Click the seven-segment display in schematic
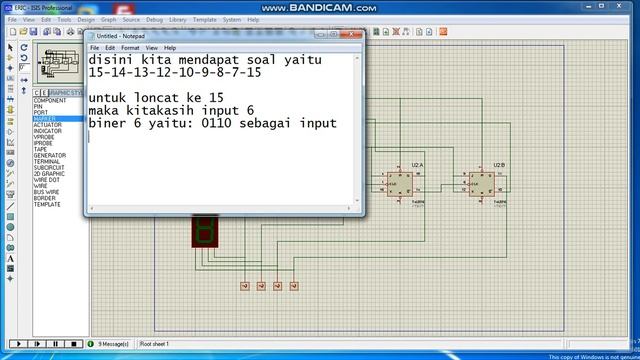640x360 pixels. pyautogui.click(x=205, y=232)
